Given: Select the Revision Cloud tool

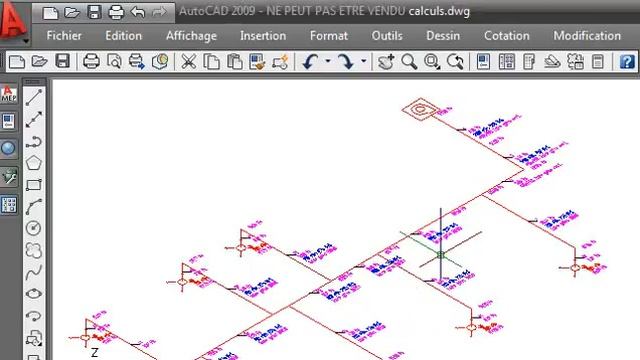Looking at the screenshot, I should click(34, 250).
